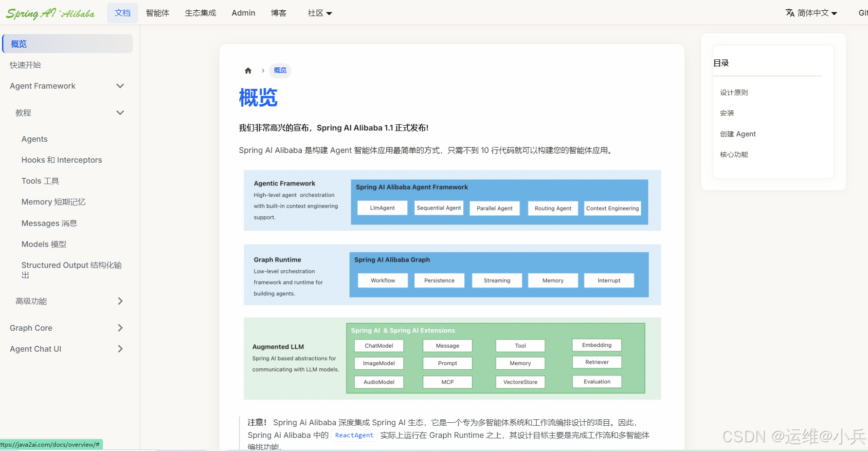Collapse the 教程 section chevron
This screenshot has height=451, width=868.
pos(120,113)
